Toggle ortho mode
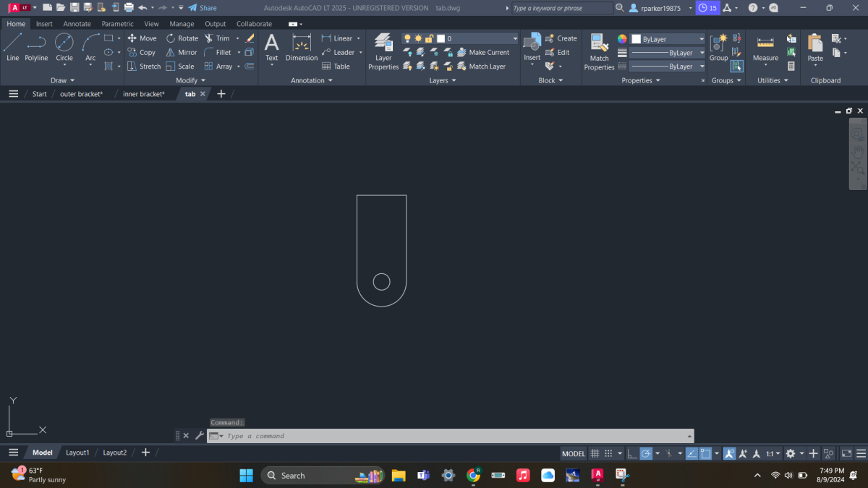The image size is (868, 488). 632,453
